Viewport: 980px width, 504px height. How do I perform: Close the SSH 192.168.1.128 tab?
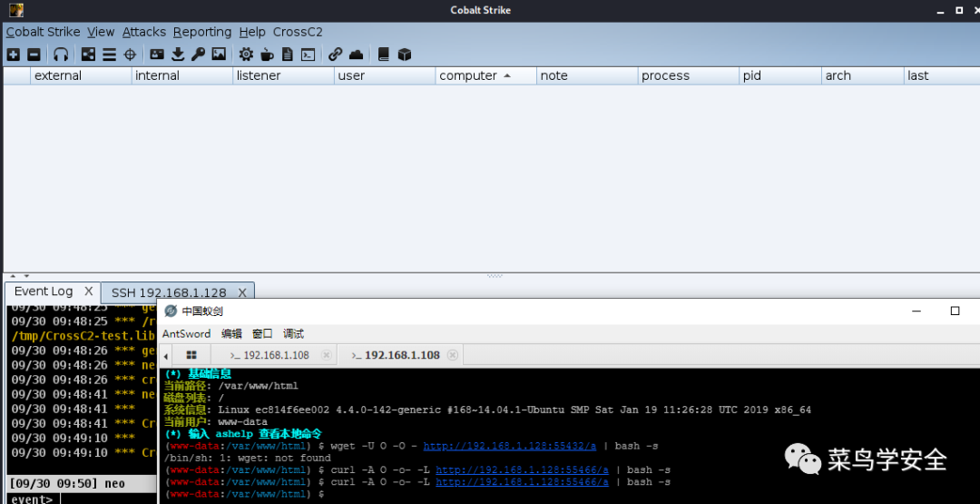(242, 292)
